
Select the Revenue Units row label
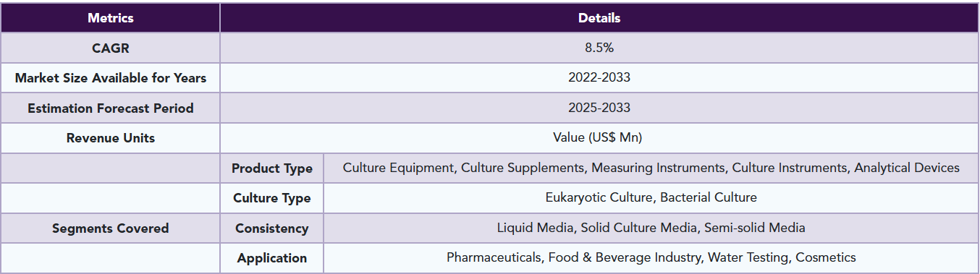[111, 138]
